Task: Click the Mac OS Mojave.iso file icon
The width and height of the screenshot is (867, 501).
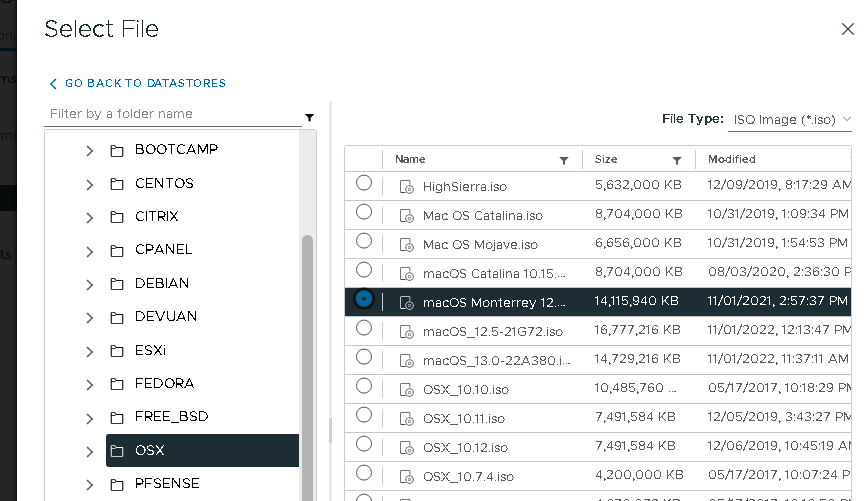Action: click(x=406, y=245)
